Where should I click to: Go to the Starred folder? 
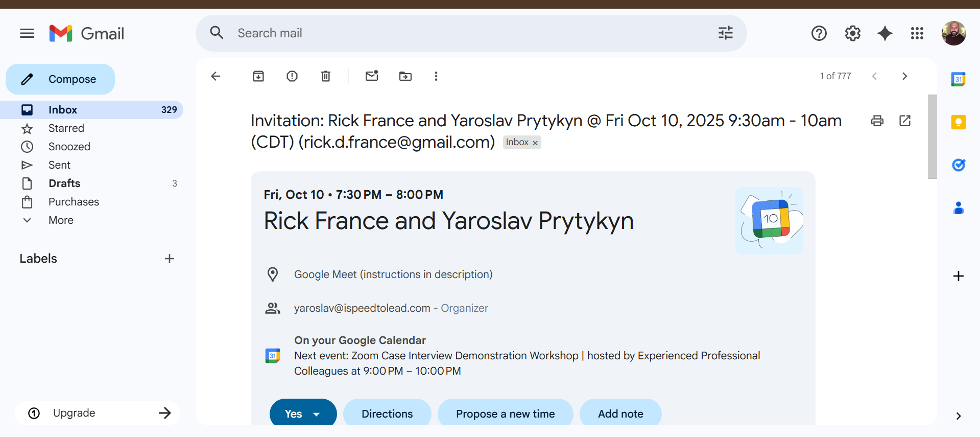point(66,128)
